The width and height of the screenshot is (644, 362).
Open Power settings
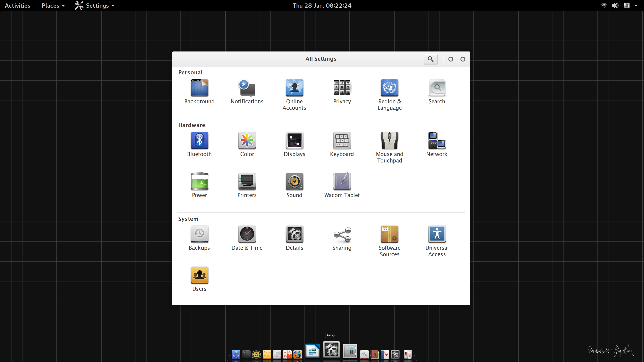tap(199, 185)
